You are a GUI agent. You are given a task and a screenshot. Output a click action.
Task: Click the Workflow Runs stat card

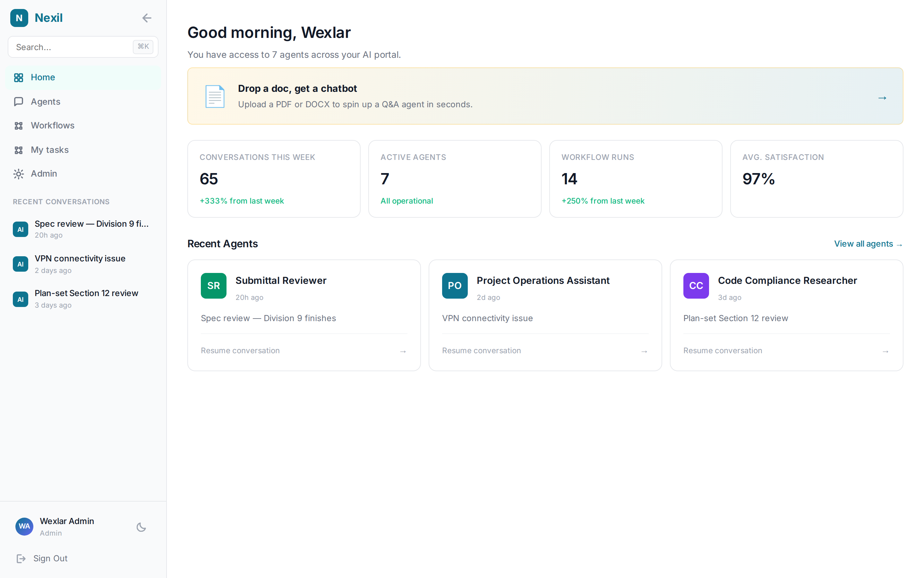pos(636,179)
